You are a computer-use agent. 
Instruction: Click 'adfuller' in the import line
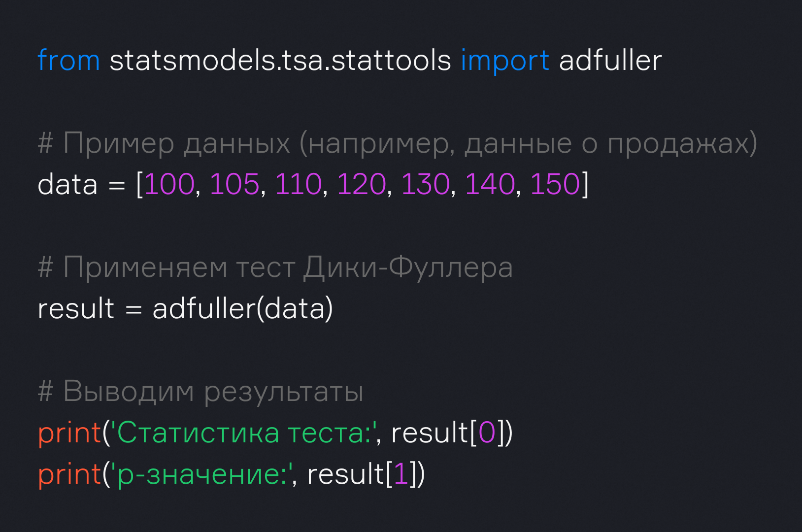pyautogui.click(x=610, y=61)
